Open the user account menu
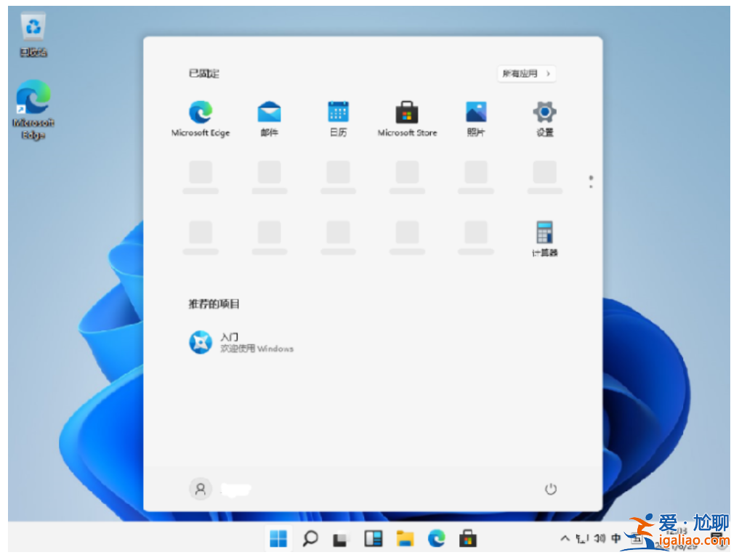Viewport: 739px width, 560px height. 201,489
